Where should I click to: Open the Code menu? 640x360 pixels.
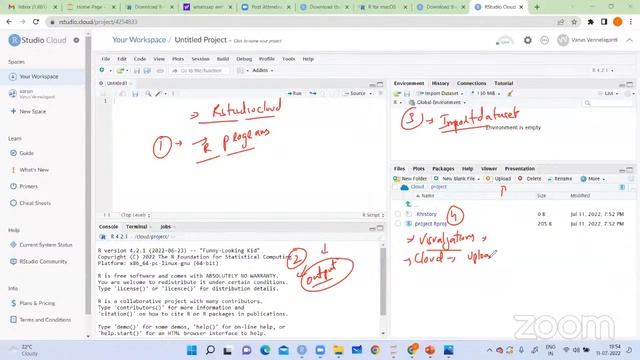click(140, 59)
